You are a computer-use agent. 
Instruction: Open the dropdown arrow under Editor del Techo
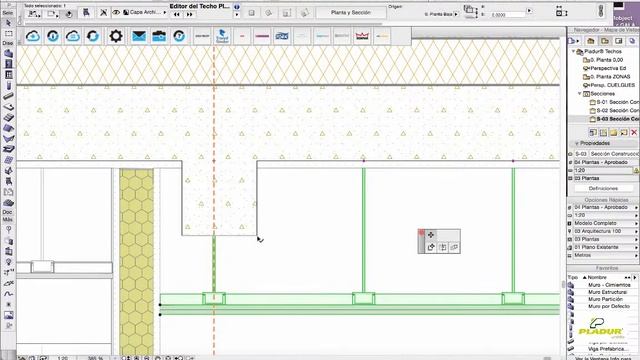[x=237, y=15]
